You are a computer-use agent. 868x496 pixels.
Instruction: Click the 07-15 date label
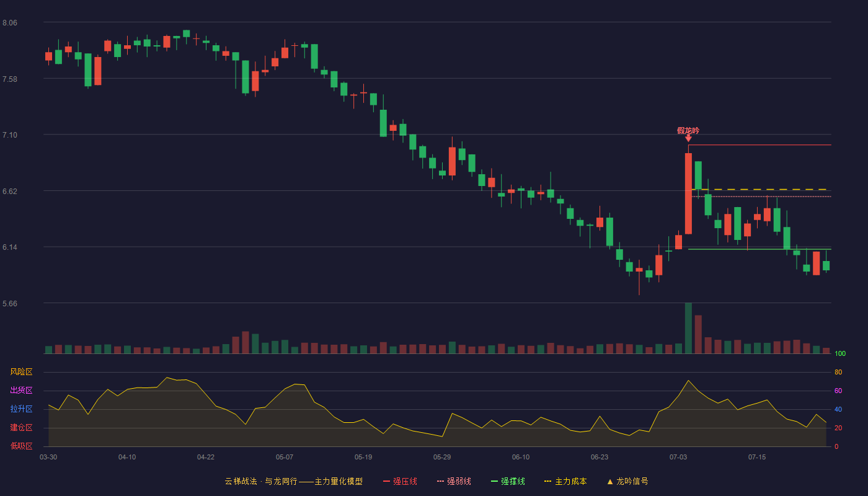(757, 457)
